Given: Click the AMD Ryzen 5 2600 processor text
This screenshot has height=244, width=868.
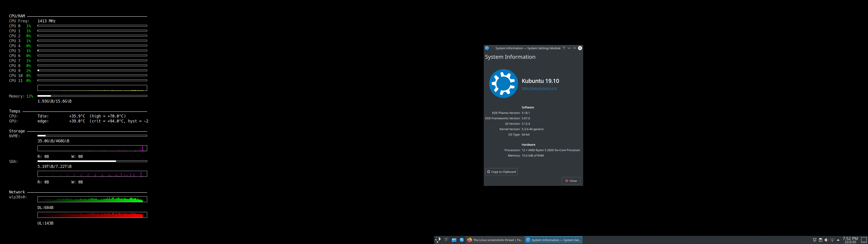Looking at the screenshot, I should [551, 150].
